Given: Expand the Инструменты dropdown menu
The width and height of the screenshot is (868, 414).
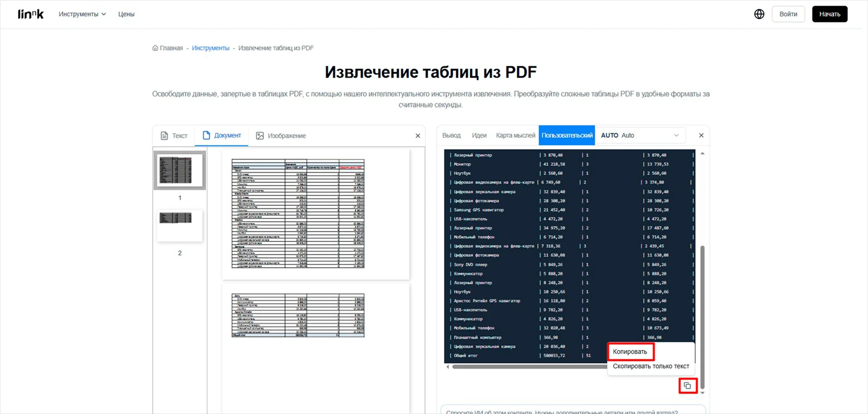Looking at the screenshot, I should 82,14.
